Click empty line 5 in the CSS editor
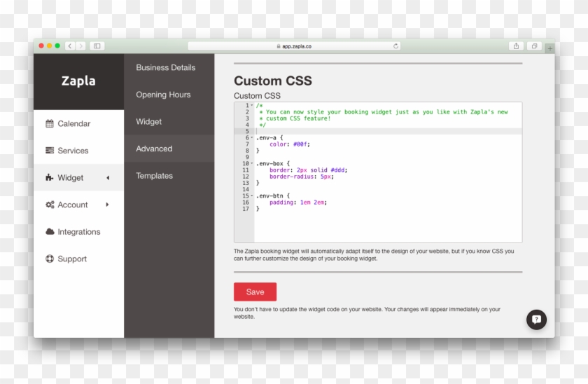 pyautogui.click(x=385, y=131)
